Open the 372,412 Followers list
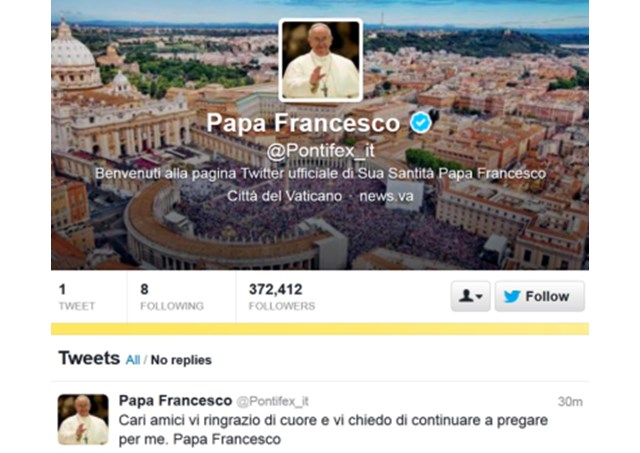This screenshot has width=640, height=453. 282,297
